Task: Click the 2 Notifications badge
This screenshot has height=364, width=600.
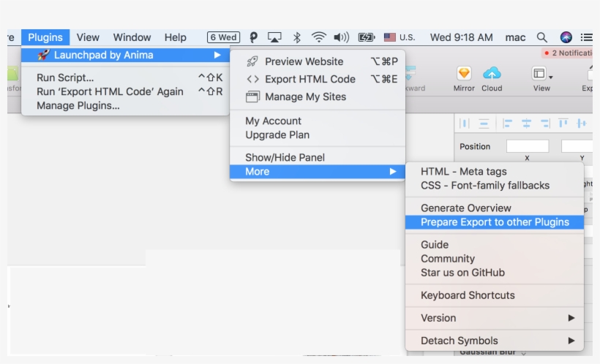Action: (568, 53)
